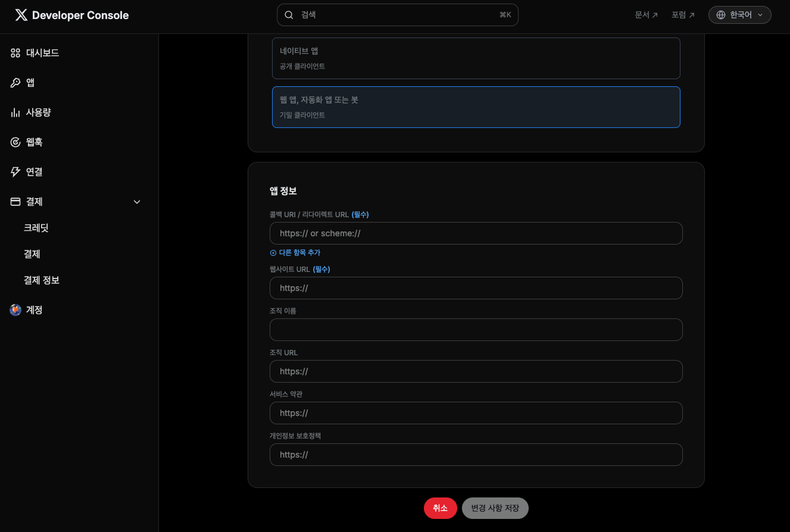Collapse the 결제 sidebar section chevron
790x532 pixels.
coord(137,202)
